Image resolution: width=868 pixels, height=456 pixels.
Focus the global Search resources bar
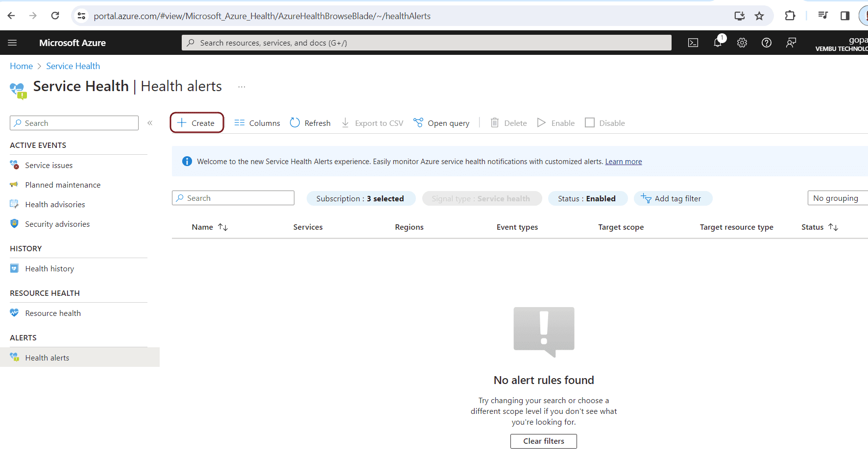click(427, 43)
